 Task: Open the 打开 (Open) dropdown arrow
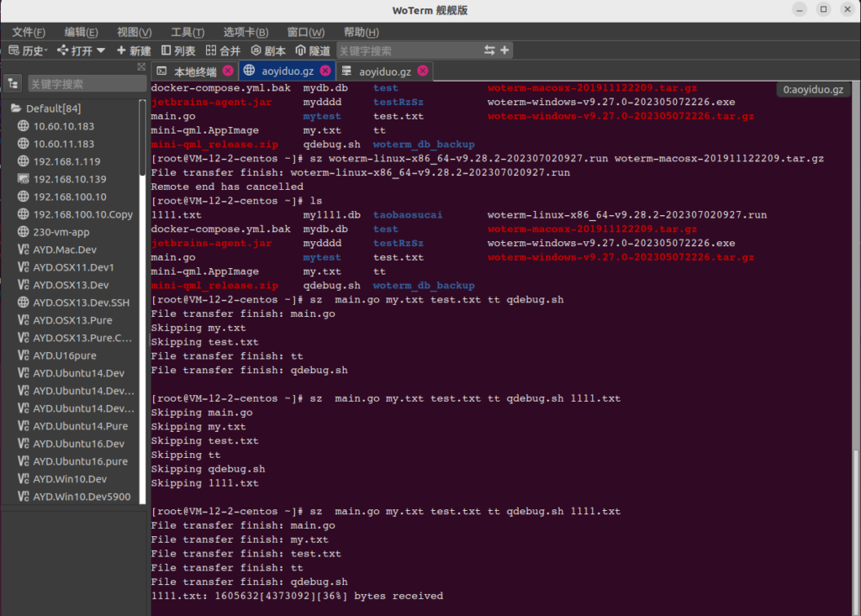coord(101,50)
